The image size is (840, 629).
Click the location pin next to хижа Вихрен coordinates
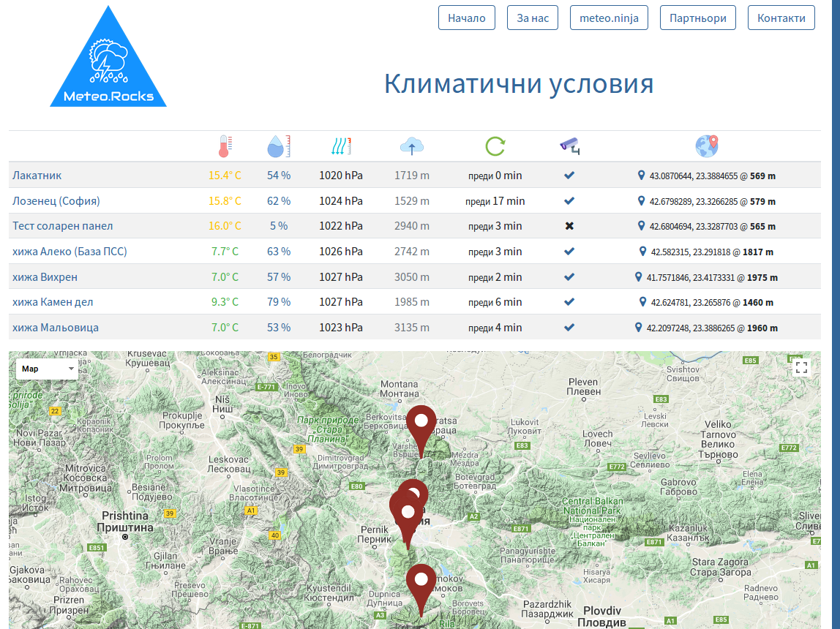pos(640,277)
